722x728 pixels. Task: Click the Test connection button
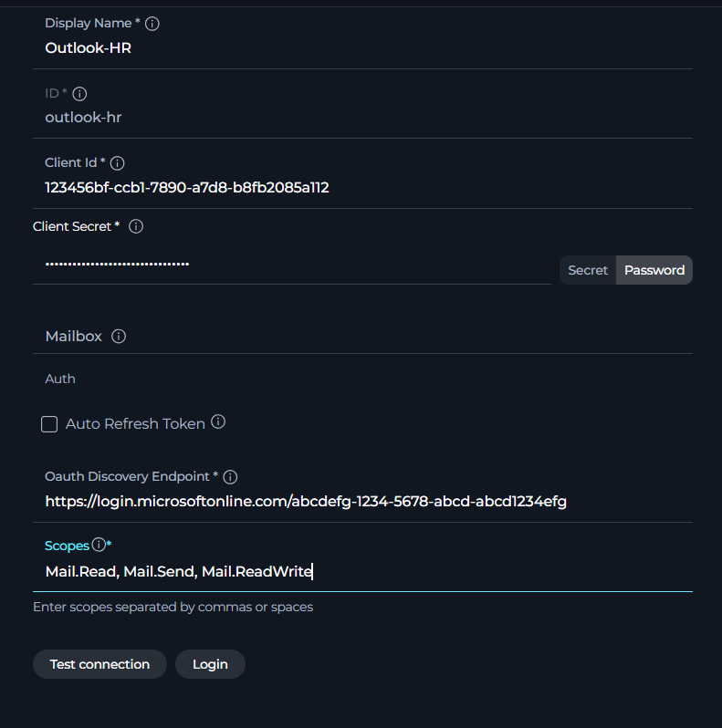point(99,664)
